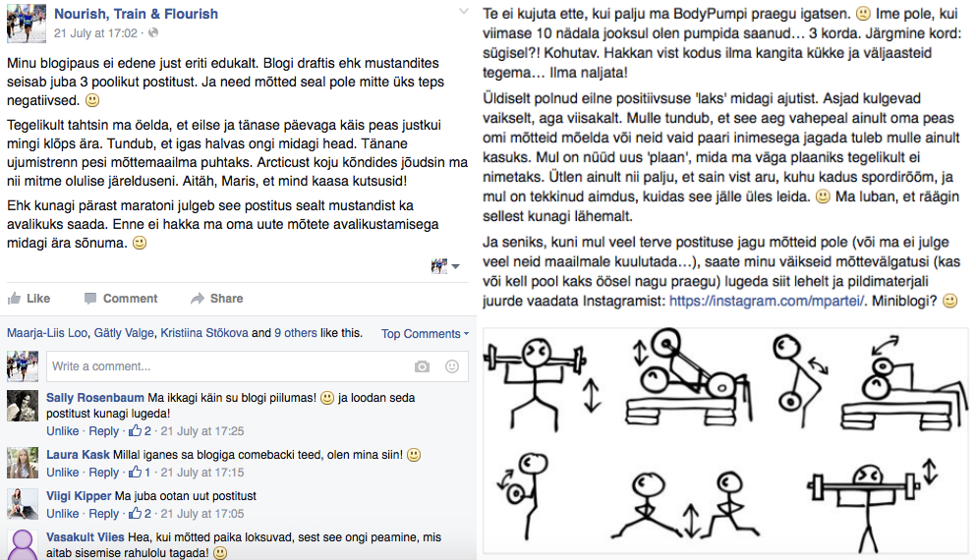Image resolution: width=976 pixels, height=560 pixels.
Task: Click thumbs-up count on Viigi Kipper's comment
Action: pyautogui.click(x=140, y=513)
